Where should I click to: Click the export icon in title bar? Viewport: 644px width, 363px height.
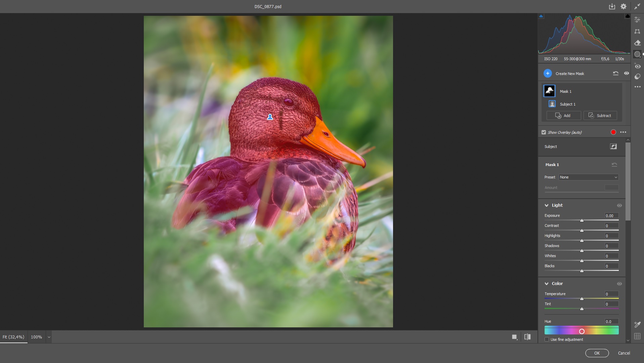pos(612,6)
